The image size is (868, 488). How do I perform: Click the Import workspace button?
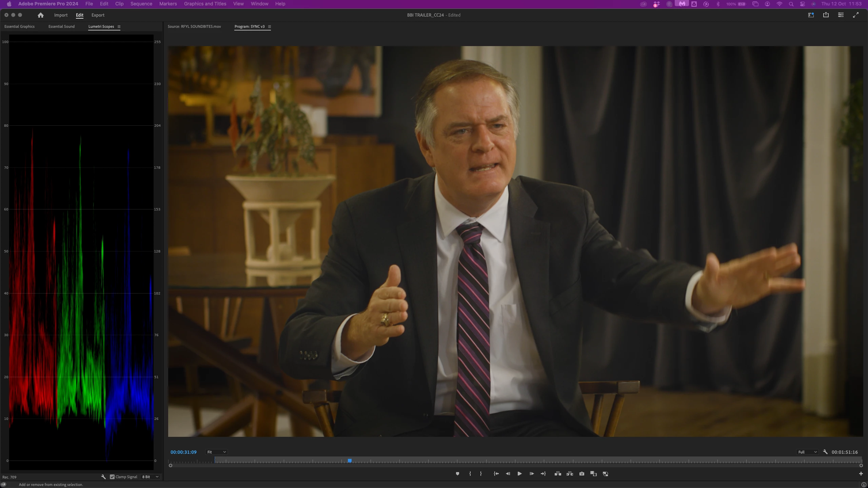click(61, 15)
